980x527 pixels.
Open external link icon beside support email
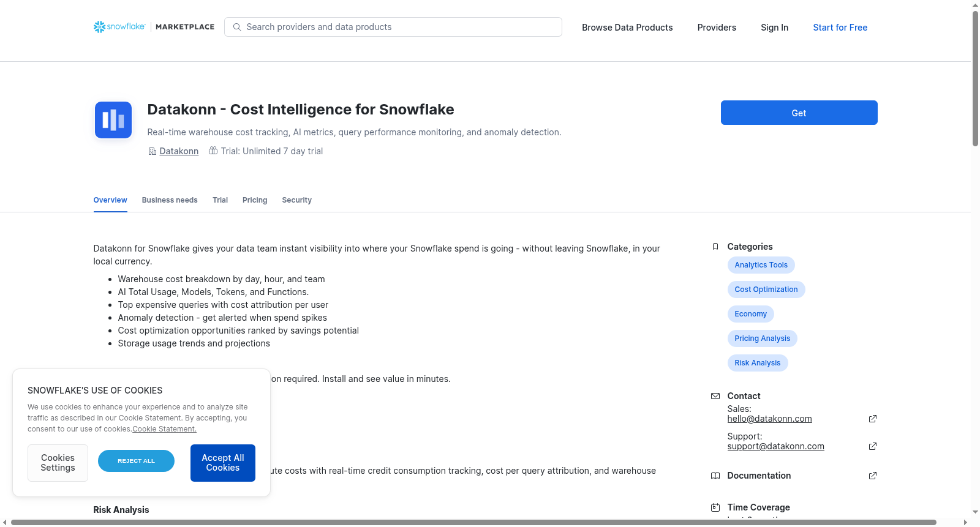(873, 446)
